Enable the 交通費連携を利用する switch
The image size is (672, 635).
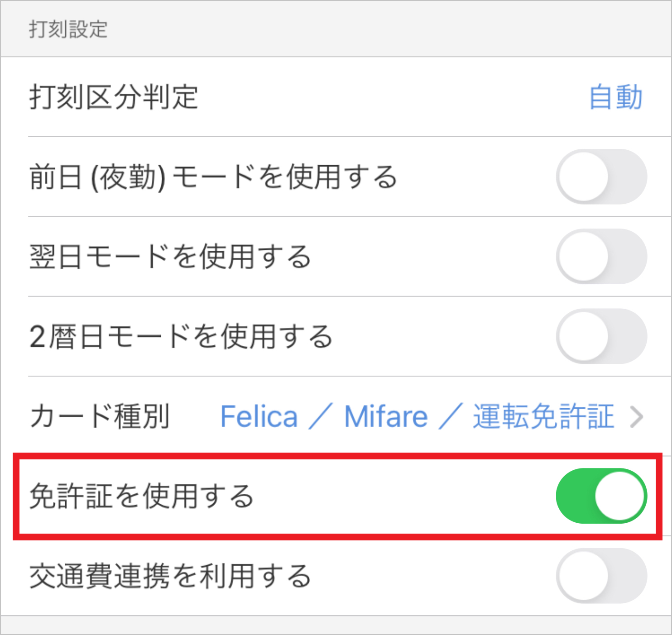pyautogui.click(x=601, y=576)
